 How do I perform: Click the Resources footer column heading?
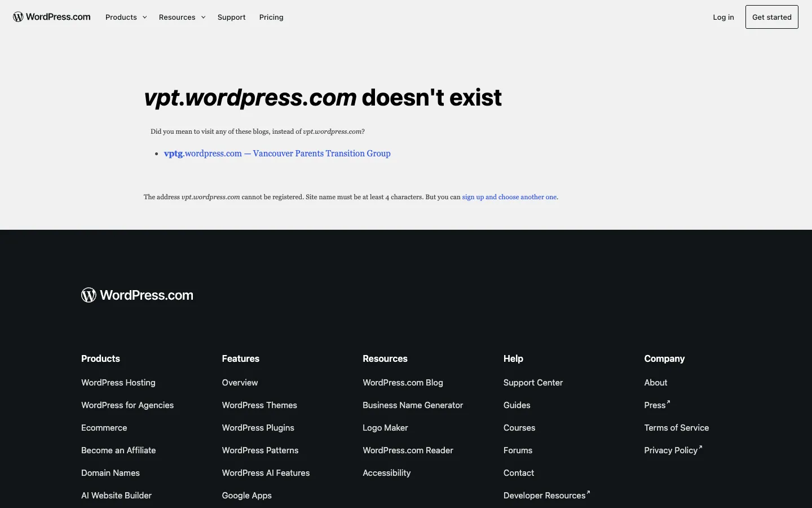(x=385, y=359)
